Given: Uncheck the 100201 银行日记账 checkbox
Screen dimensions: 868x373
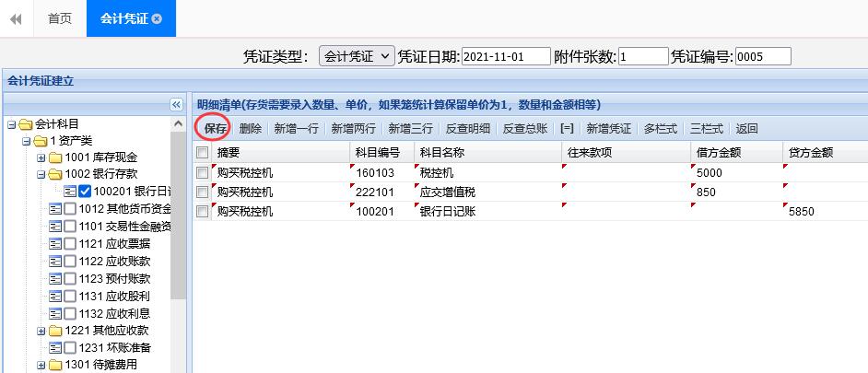Looking at the screenshot, I should 85,192.
